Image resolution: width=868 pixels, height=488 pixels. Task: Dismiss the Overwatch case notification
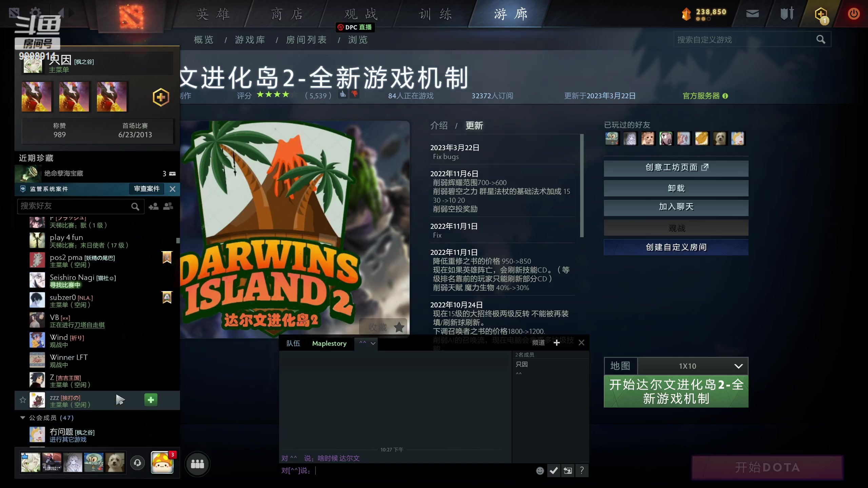click(173, 189)
